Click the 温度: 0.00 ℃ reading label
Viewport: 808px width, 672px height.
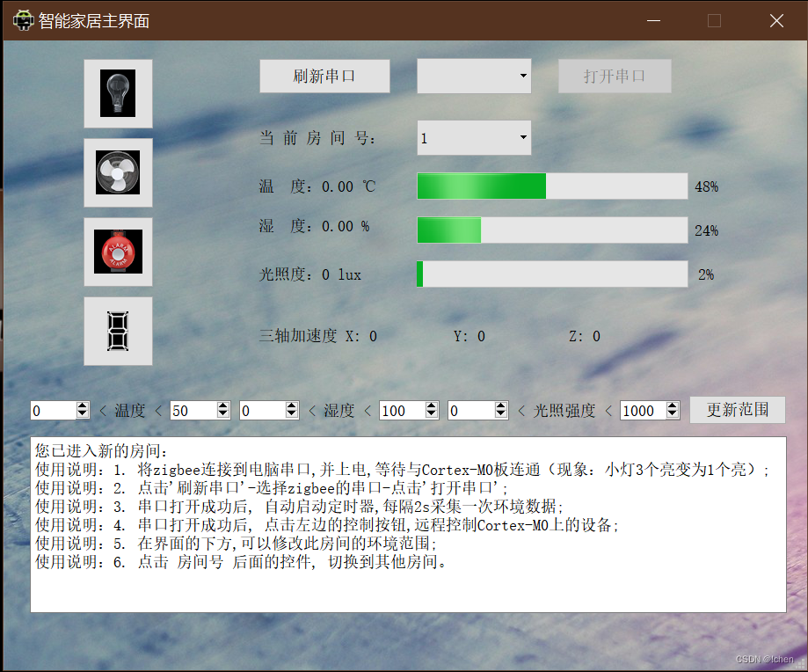(x=317, y=186)
